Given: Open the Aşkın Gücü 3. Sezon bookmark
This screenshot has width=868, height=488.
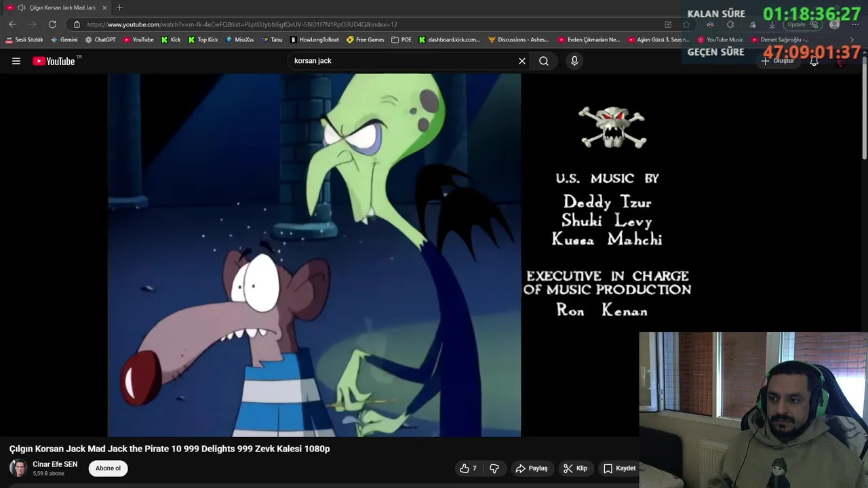Looking at the screenshot, I should tap(659, 40).
